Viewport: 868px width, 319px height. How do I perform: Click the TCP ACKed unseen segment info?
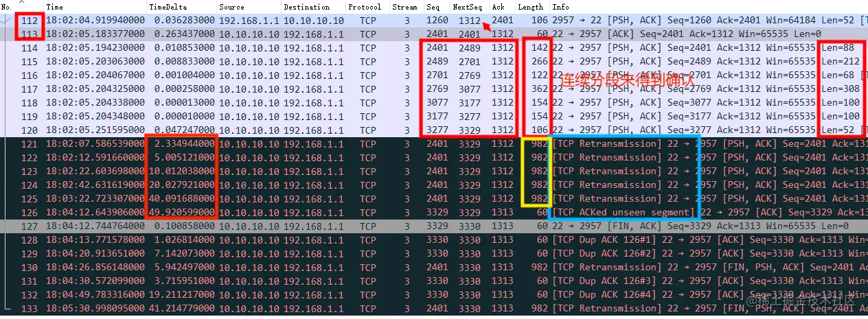[624, 213]
